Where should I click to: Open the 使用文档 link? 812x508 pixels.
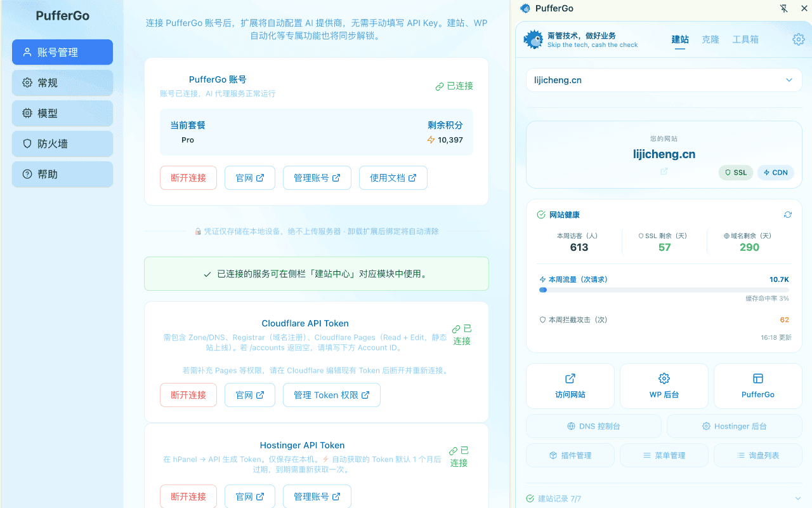(x=393, y=178)
